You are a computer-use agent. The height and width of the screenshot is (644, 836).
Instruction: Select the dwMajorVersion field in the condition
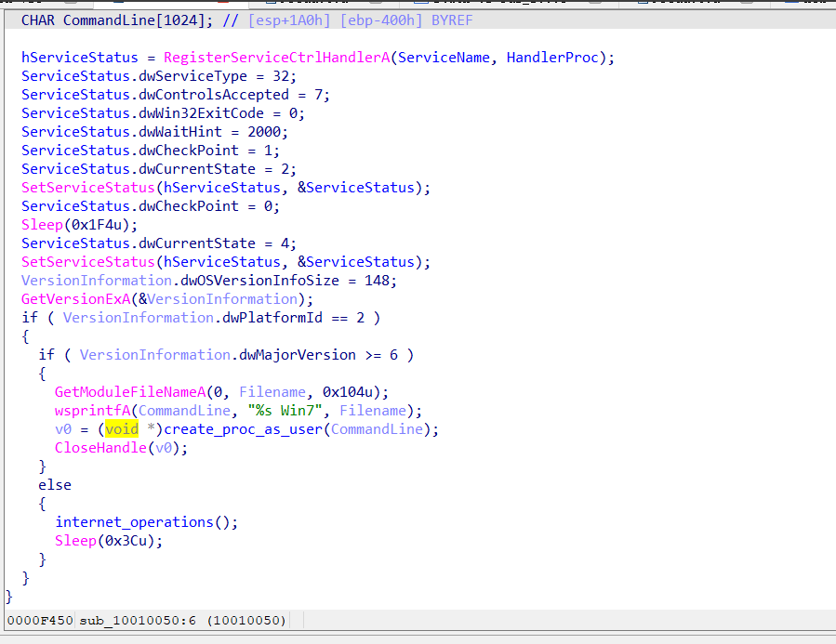[294, 354]
